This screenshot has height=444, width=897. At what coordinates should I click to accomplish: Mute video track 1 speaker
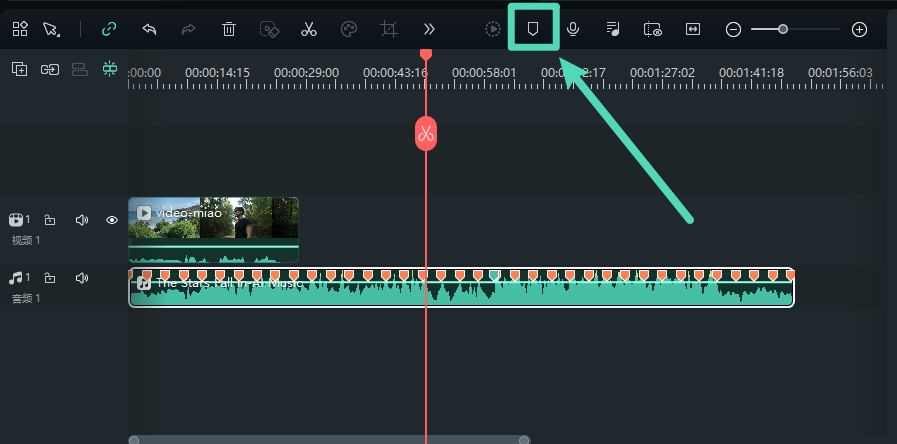click(x=82, y=220)
